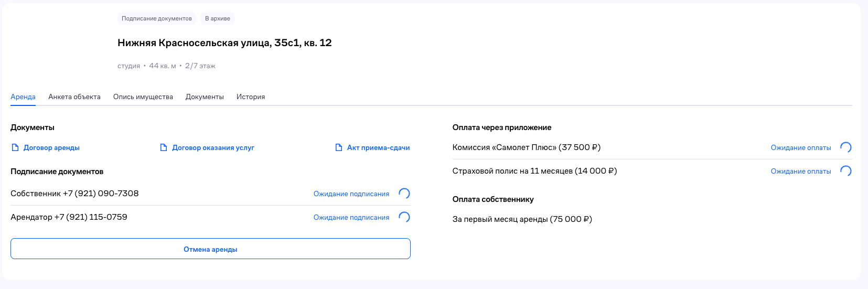
Task: Open the История tab
Action: (x=251, y=97)
